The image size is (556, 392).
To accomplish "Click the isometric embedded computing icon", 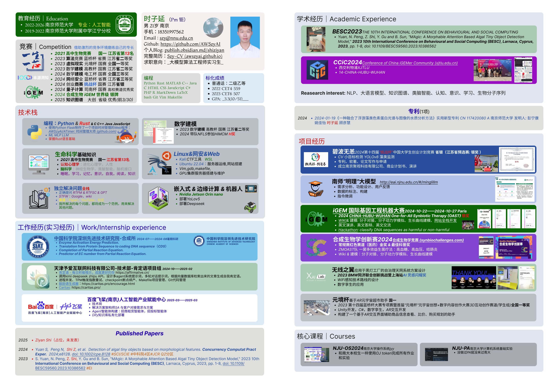I will pyautogui.click(x=158, y=198).
